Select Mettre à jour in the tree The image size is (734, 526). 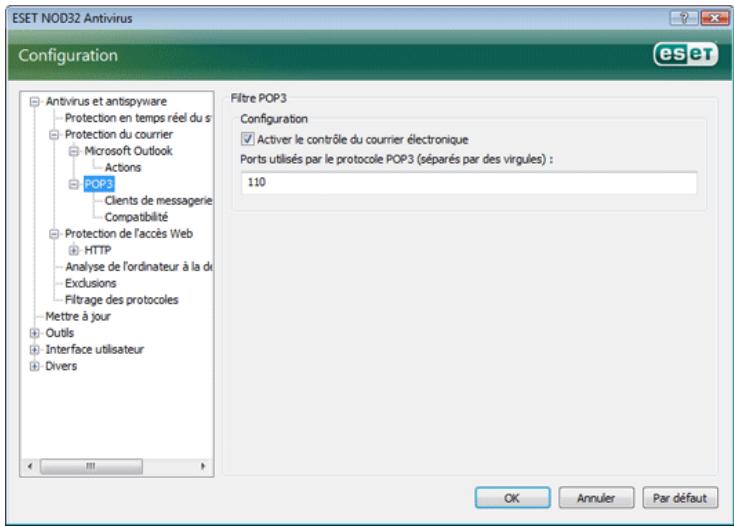pos(78,317)
